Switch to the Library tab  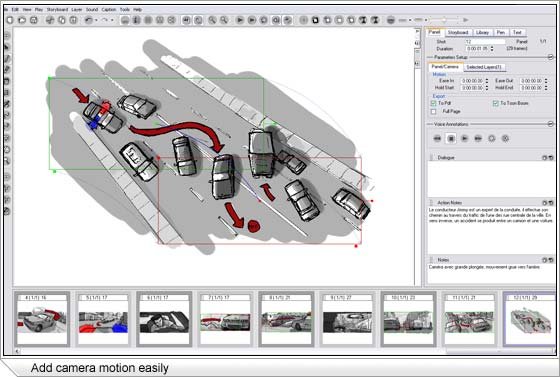482,32
